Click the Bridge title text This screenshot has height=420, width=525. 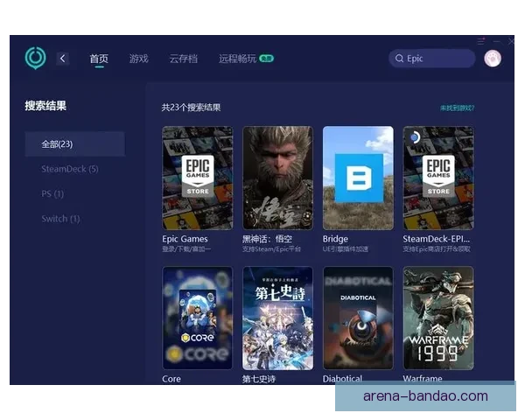[x=335, y=239]
